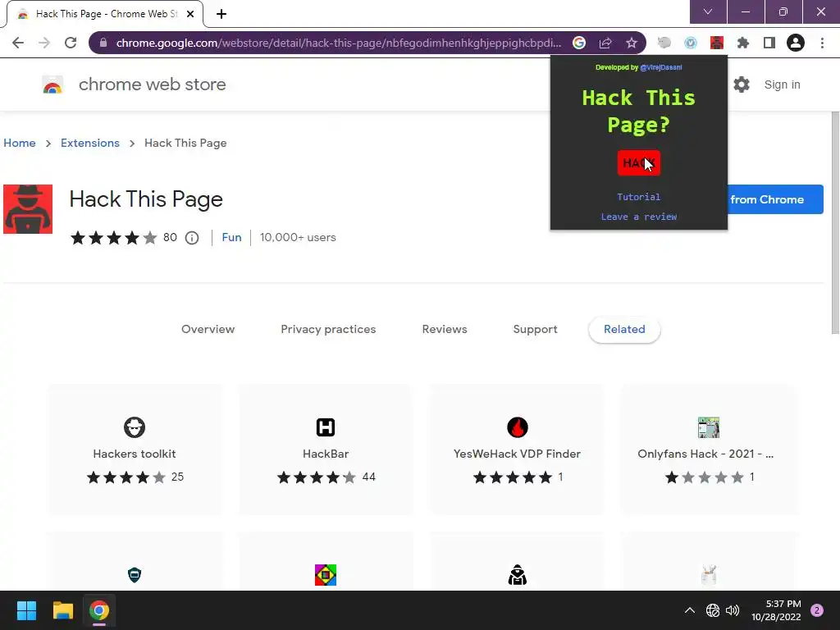Screen dimensions: 840x630
Task: Show hidden system tray icons
Action: 690,610
